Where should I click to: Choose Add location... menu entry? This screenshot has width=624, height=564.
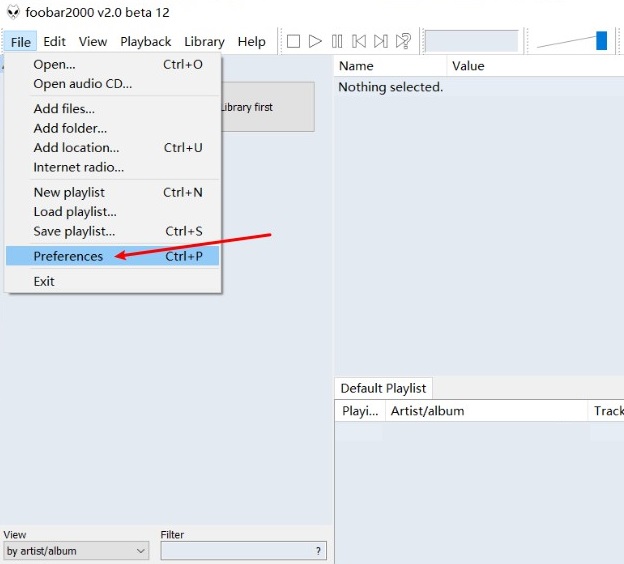112,148
